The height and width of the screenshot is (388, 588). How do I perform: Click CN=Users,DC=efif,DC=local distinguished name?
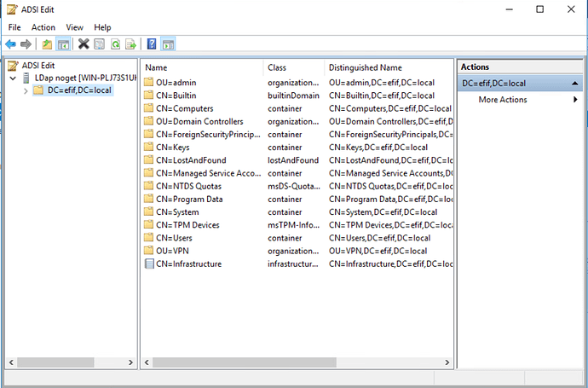pos(379,238)
